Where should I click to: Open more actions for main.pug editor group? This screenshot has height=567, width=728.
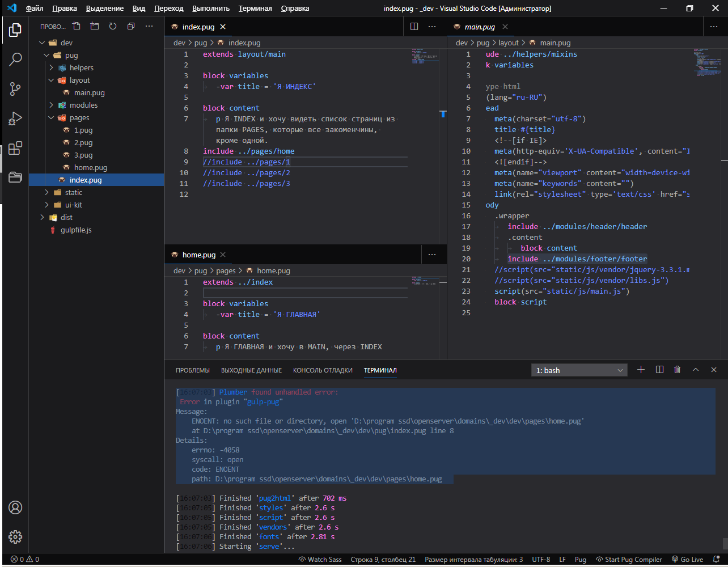[x=714, y=27]
